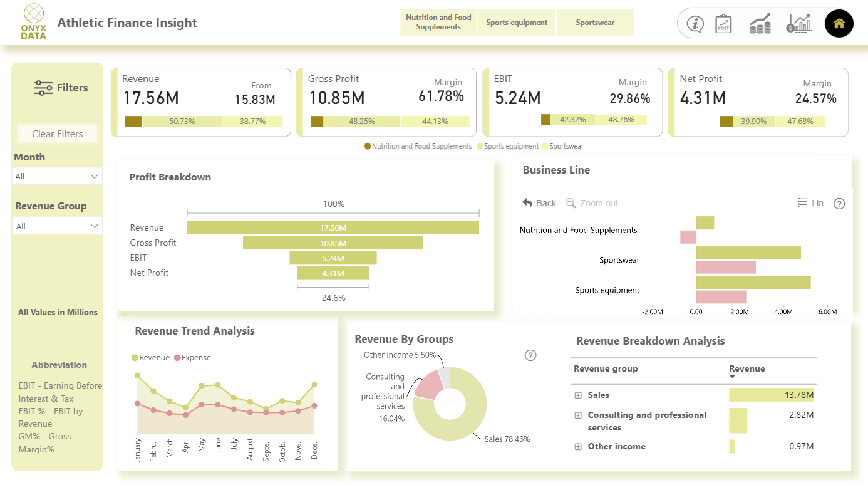Click the 0.97M value in Revenue Breakdown
This screenshot has width=868, height=485.
801,446
